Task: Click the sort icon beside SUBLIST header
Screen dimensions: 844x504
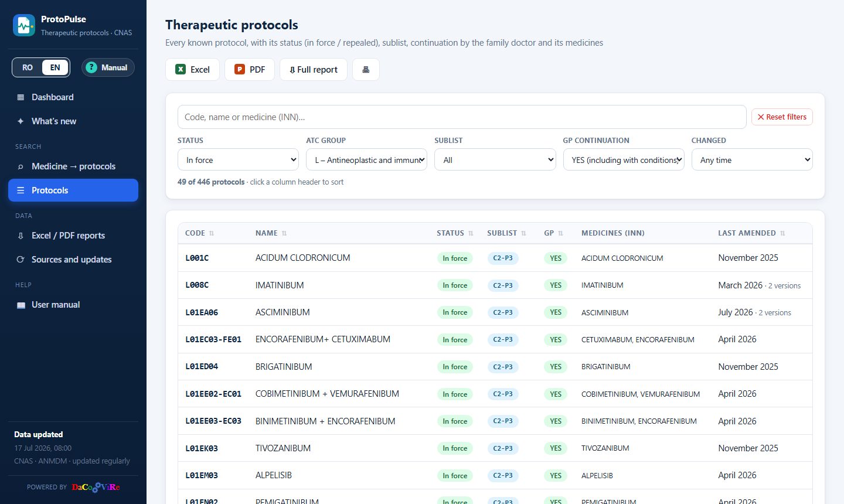Action: point(523,233)
